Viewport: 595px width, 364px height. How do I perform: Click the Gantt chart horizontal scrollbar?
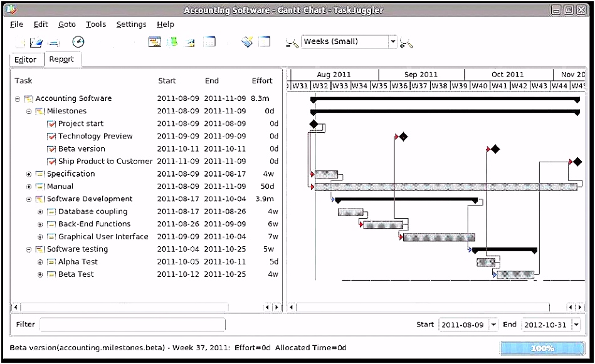[x=436, y=307]
